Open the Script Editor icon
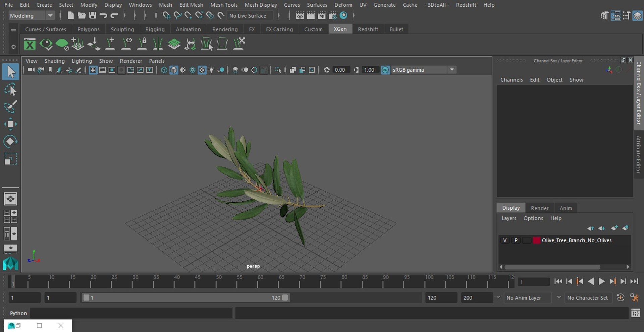Viewport: 644px width, 332px height. (x=635, y=313)
